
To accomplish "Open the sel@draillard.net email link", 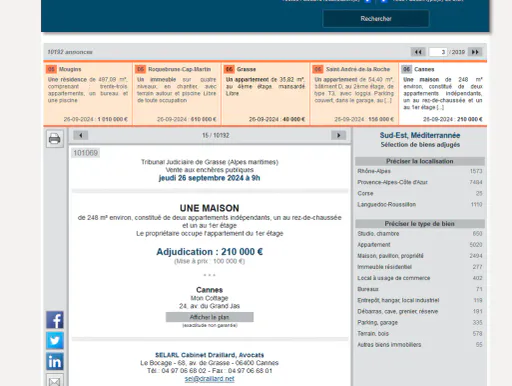I will [x=209, y=379].
